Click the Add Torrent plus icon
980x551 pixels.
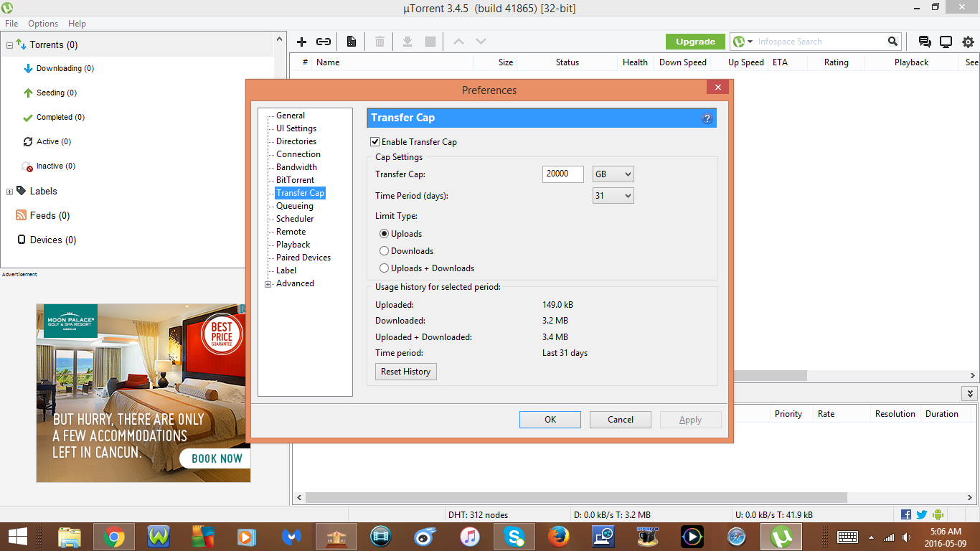pos(301,42)
